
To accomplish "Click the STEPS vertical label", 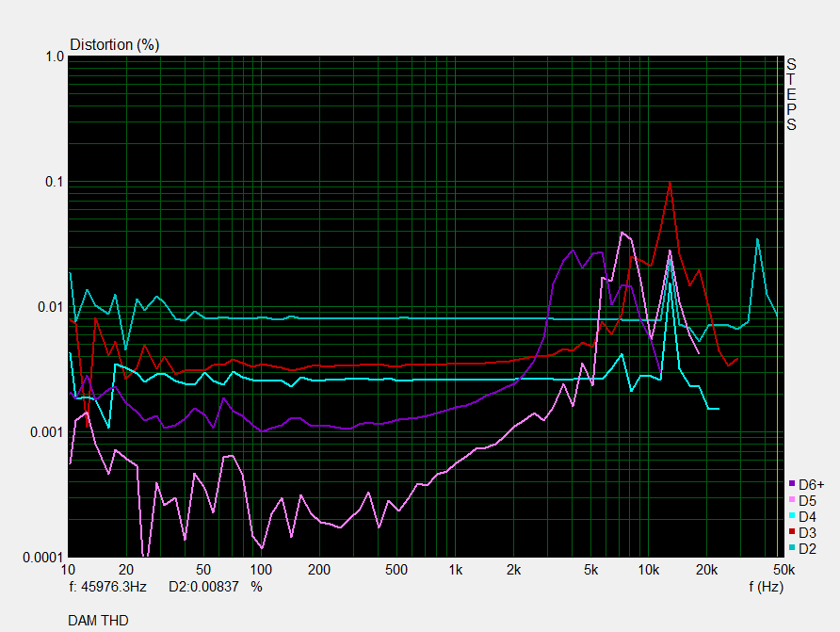I will coord(791,95).
